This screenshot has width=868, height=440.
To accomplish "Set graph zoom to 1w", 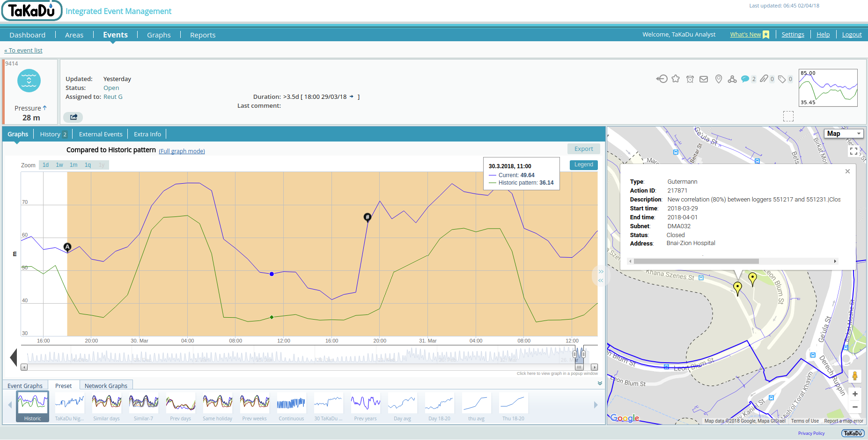I will click(59, 165).
